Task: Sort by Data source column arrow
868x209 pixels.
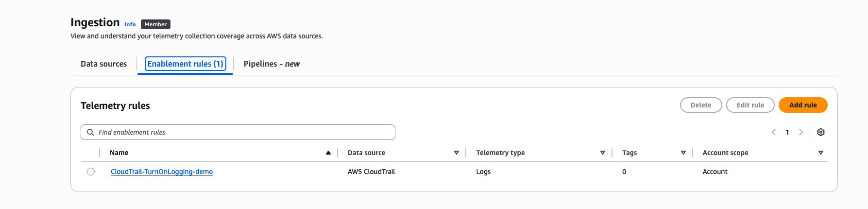Action: [x=457, y=153]
